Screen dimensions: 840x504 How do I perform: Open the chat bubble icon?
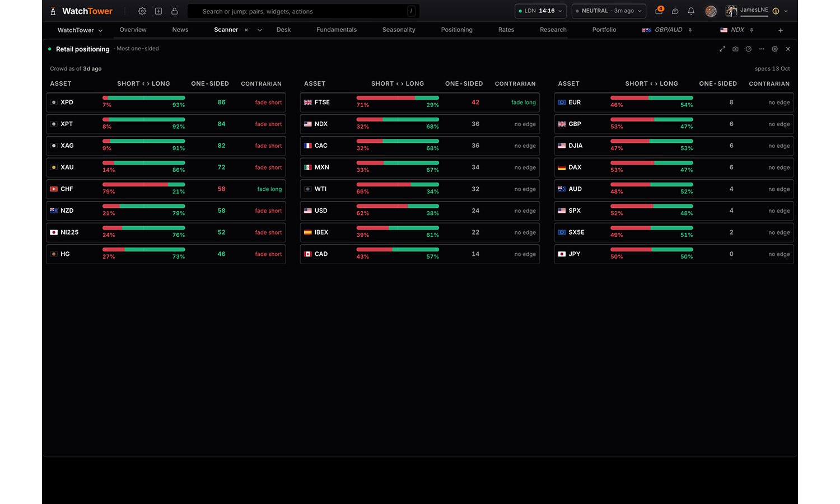[675, 11]
